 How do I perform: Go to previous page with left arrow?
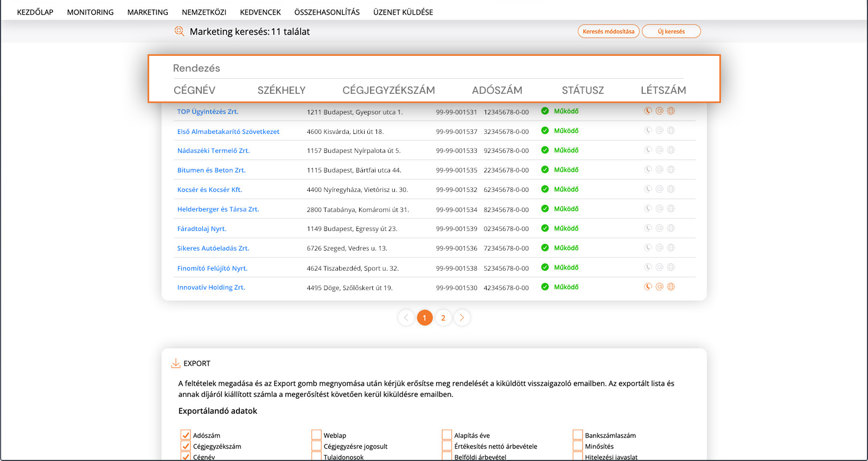click(406, 318)
